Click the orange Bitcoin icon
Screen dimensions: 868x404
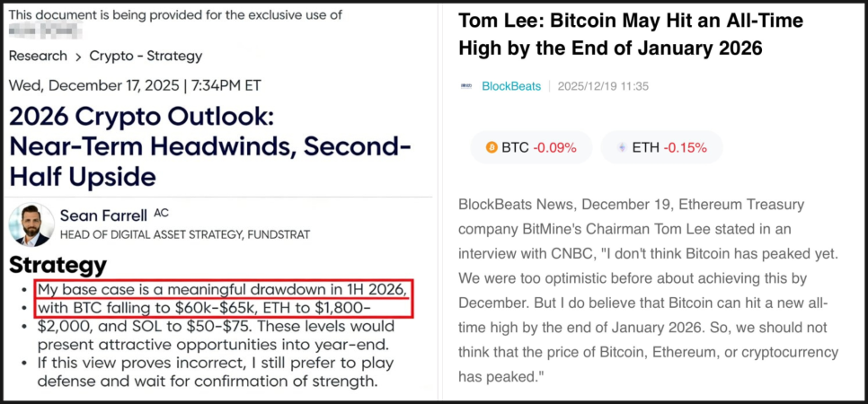tap(492, 147)
